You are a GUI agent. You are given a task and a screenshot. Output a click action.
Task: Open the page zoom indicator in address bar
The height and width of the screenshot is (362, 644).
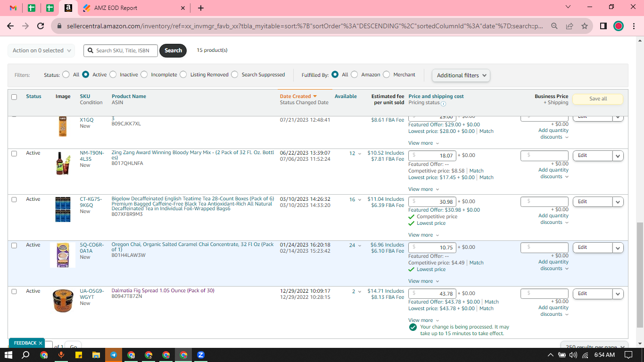coord(554,26)
